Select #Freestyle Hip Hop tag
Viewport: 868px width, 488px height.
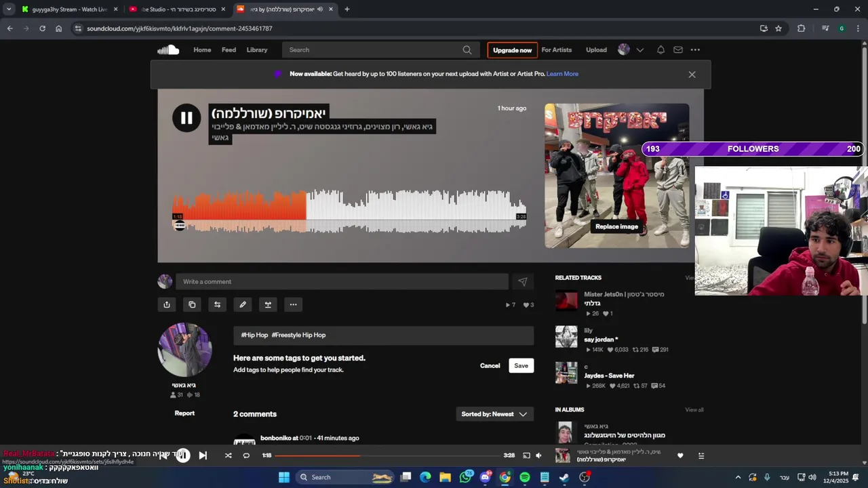(x=298, y=335)
